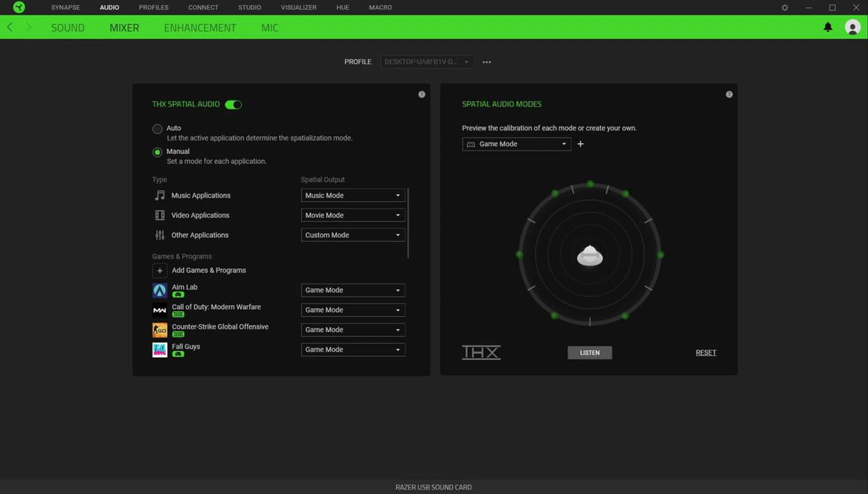Image resolution: width=868 pixels, height=494 pixels.
Task: Click the notifications bell icon
Action: (828, 27)
